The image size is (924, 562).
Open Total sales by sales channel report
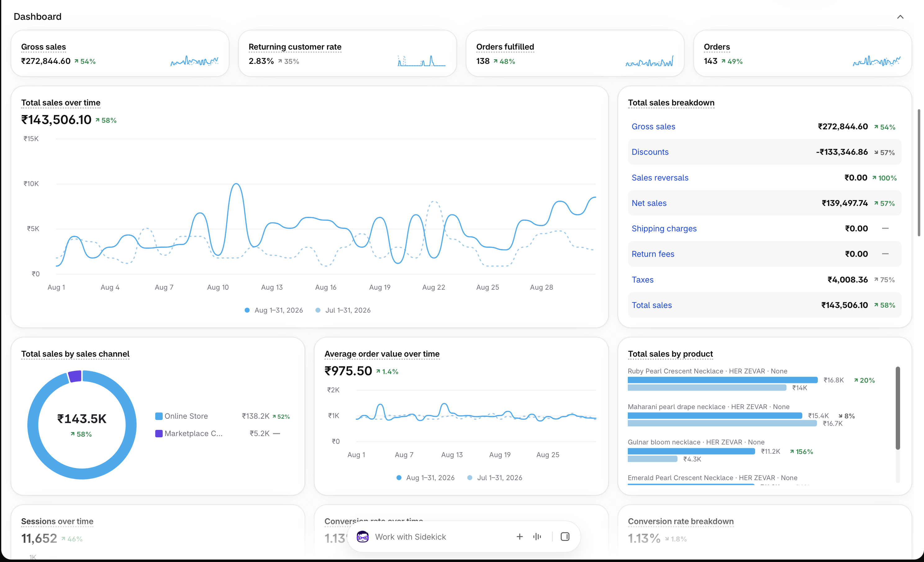75,354
